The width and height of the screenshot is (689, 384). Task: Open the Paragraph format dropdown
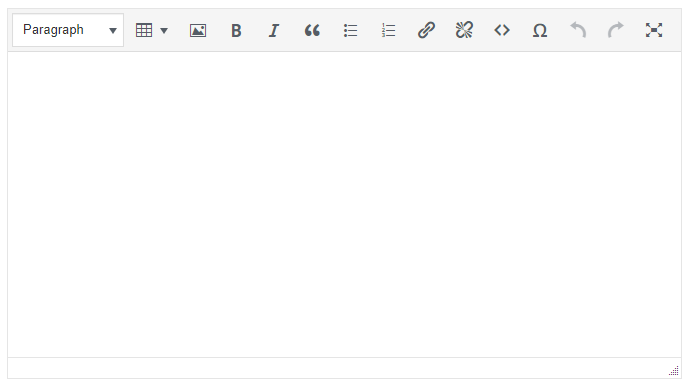pyautogui.click(x=68, y=30)
